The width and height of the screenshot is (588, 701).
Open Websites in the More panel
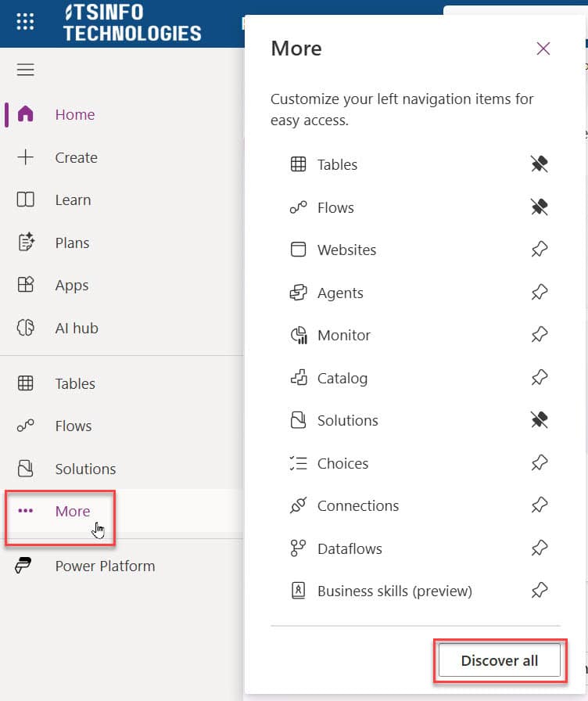[x=346, y=250]
